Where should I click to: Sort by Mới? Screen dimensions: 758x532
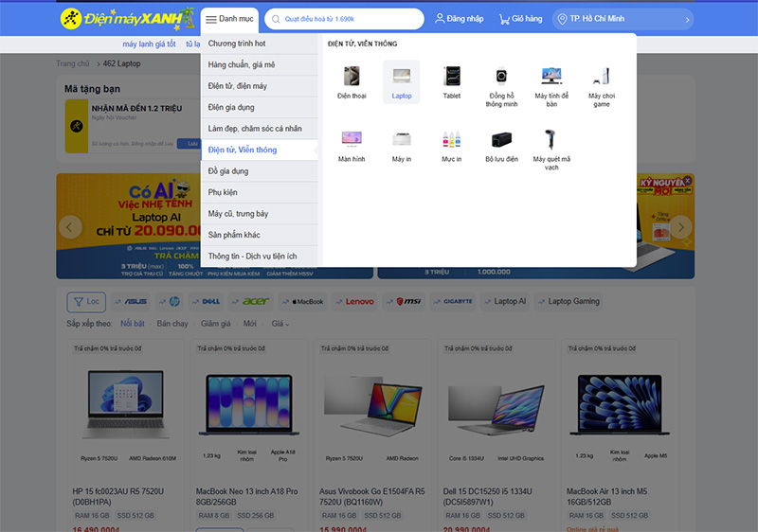250,324
